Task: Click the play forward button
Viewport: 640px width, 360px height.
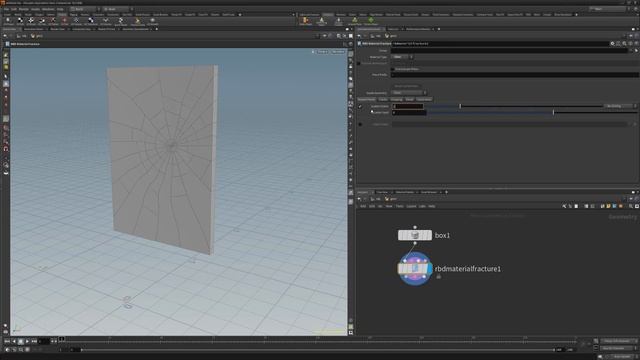Action: 27,341
